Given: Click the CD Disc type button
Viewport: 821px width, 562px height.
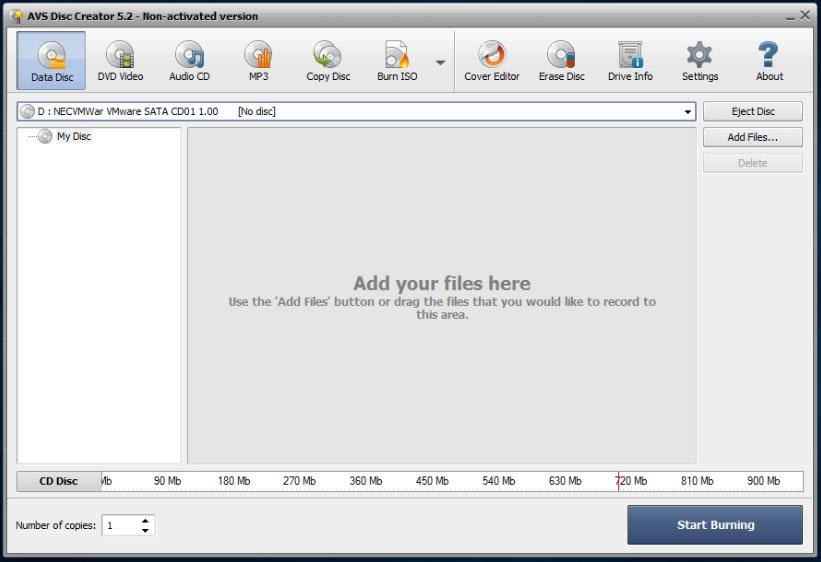Looking at the screenshot, I should tap(59, 481).
